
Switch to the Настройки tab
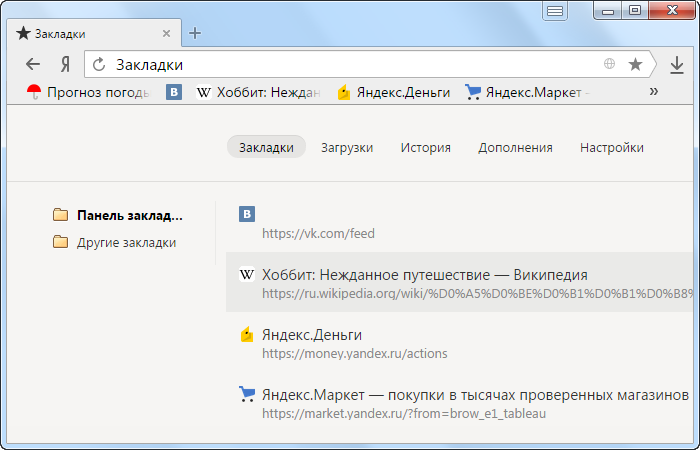pyautogui.click(x=612, y=147)
